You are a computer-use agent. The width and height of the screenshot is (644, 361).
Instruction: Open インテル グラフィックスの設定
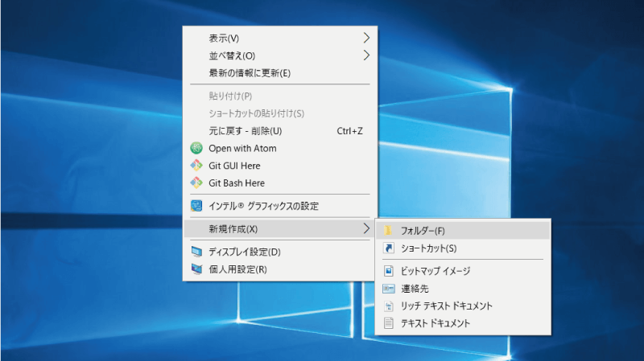coord(279,206)
